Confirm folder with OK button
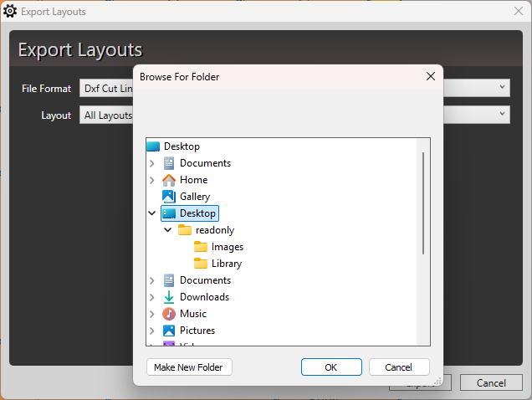The image size is (532, 400). [x=331, y=367]
